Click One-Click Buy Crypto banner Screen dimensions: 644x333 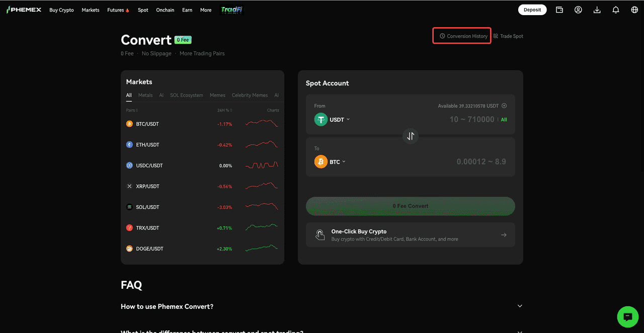point(411,235)
